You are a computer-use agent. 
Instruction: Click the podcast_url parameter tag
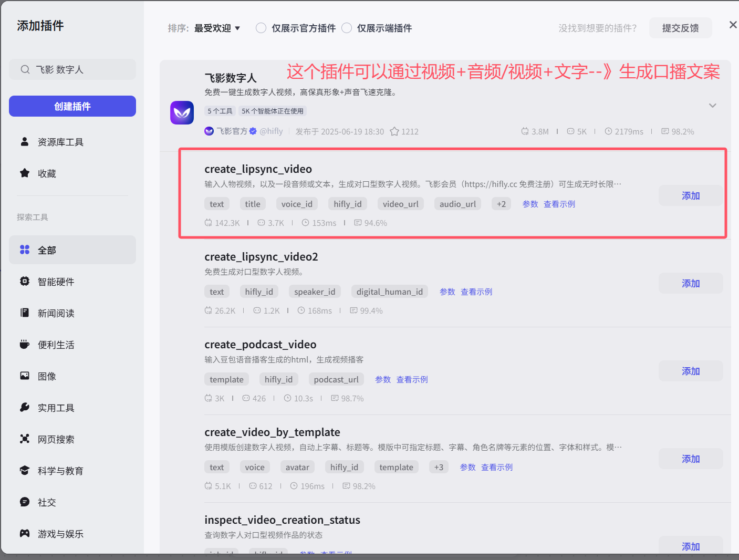[336, 379]
